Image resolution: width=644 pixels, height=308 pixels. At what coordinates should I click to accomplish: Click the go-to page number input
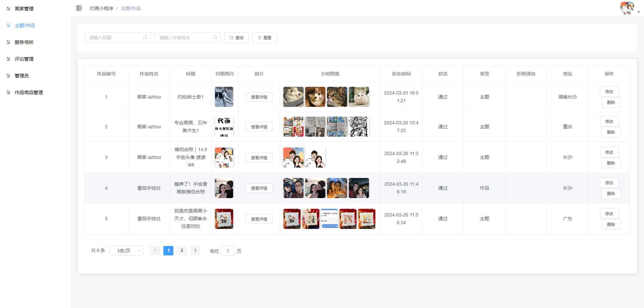228,251
